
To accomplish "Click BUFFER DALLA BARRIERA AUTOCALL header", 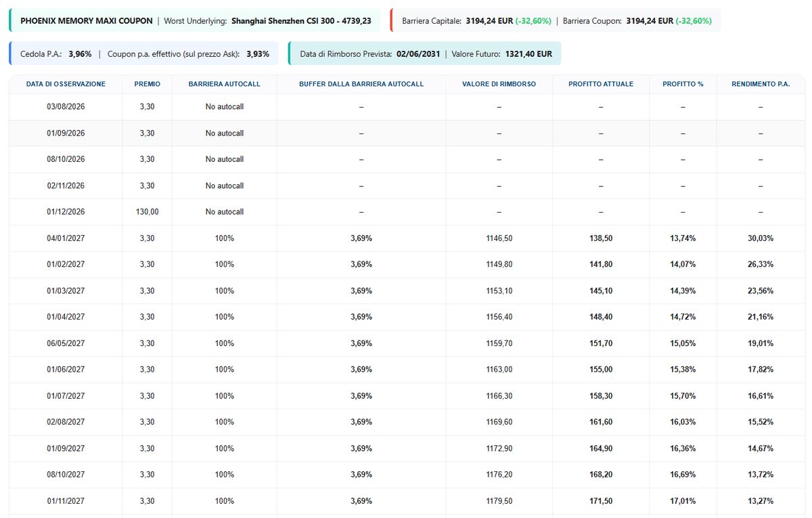I will (361, 84).
